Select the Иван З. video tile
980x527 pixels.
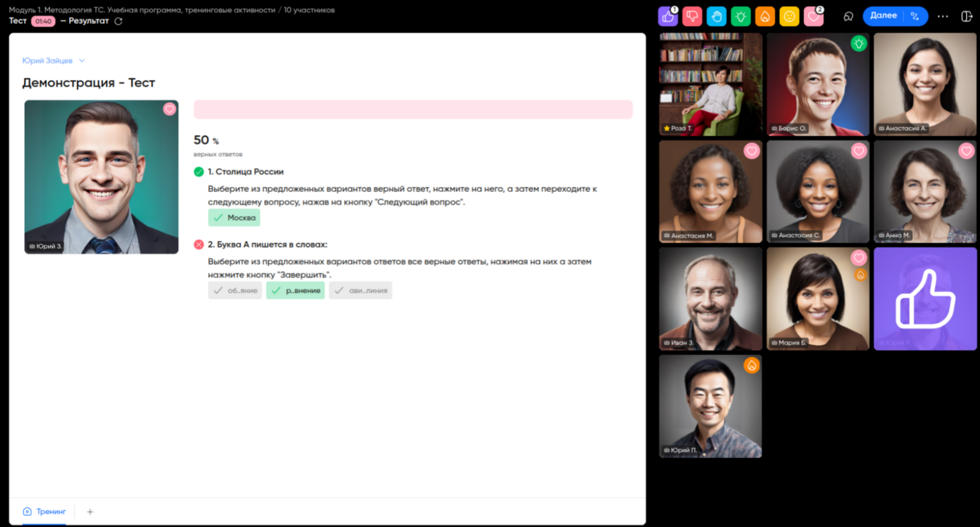710,299
